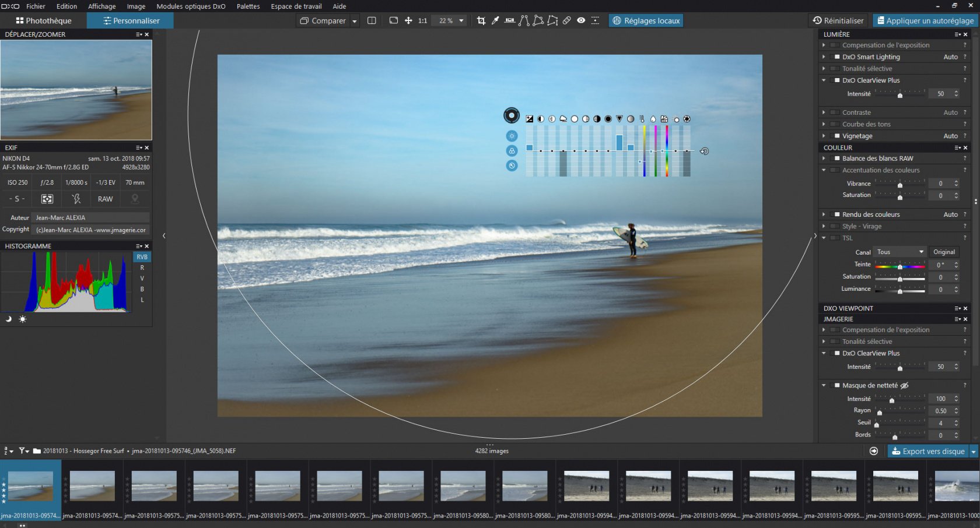Click the Réinitialiser button

coord(839,20)
